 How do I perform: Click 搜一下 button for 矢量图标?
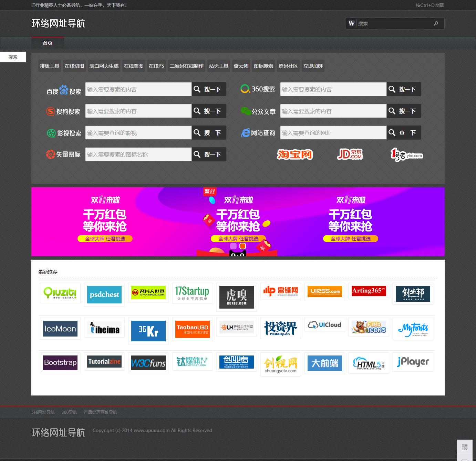click(209, 154)
